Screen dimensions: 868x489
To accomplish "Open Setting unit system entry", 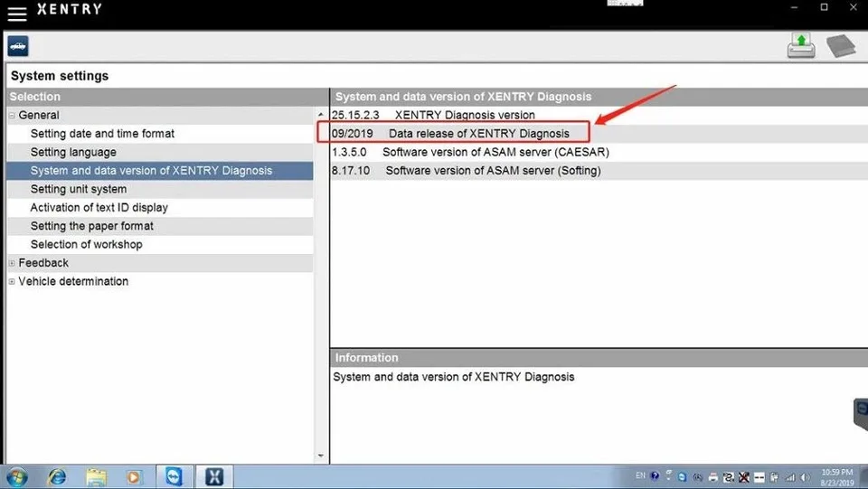I will click(79, 189).
